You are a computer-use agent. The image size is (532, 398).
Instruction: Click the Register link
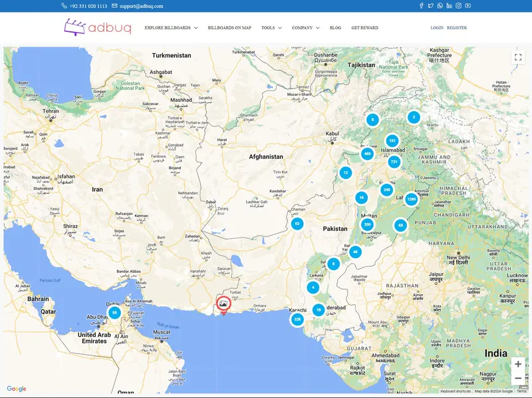coord(457,28)
